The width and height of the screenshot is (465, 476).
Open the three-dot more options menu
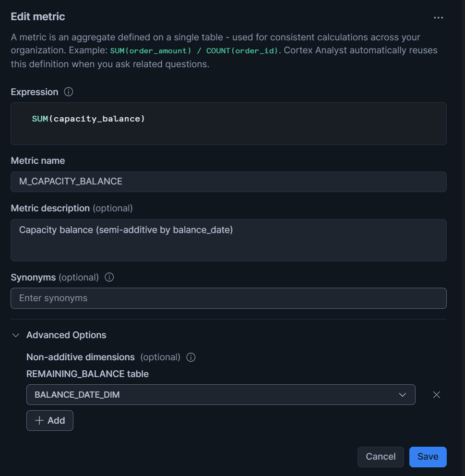tap(438, 17)
